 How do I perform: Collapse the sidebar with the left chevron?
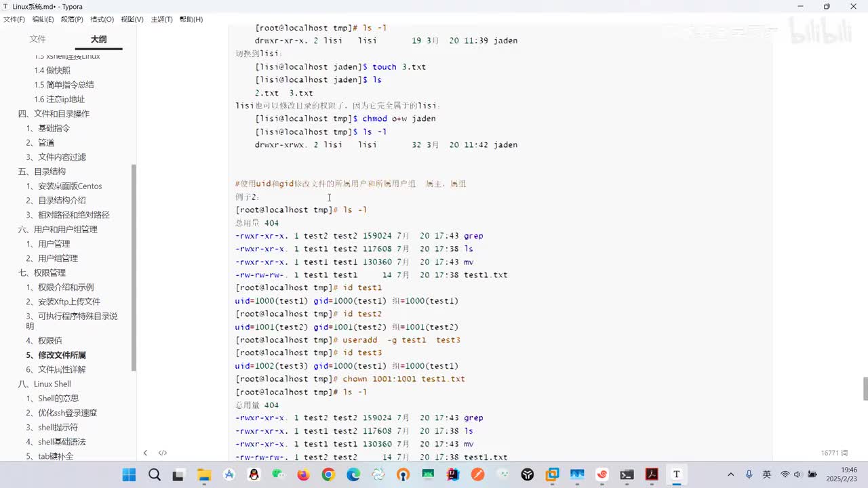(x=145, y=453)
